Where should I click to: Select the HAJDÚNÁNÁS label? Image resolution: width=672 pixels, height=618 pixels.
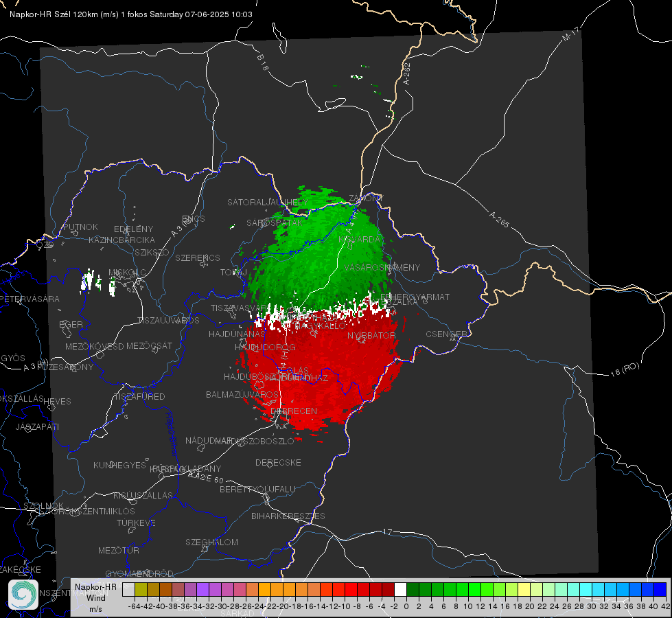pyautogui.click(x=237, y=334)
